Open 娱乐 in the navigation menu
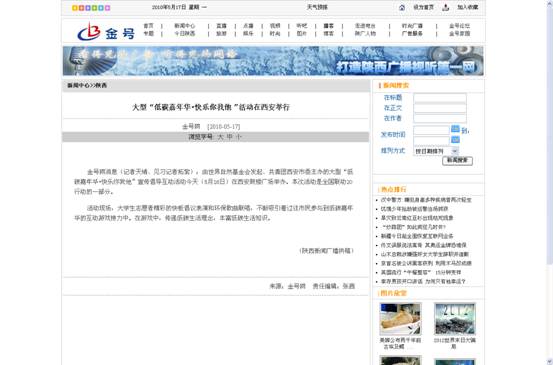 (248, 34)
